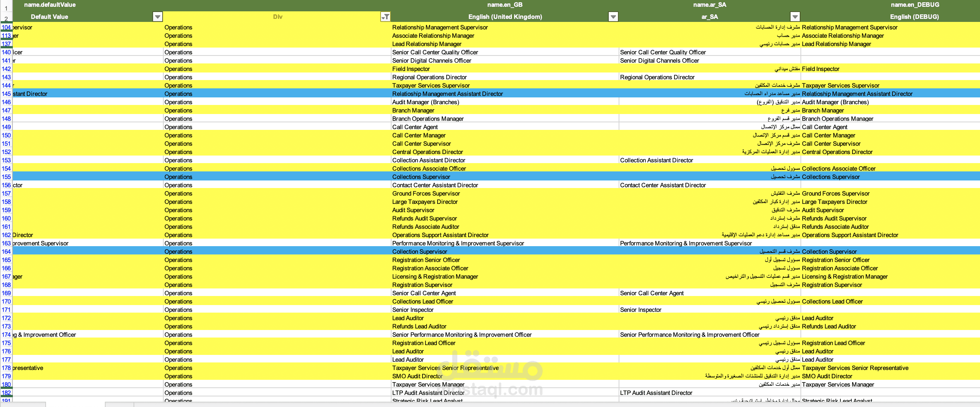Click Operations Support Assistant Director in en_GB column

coord(440,235)
